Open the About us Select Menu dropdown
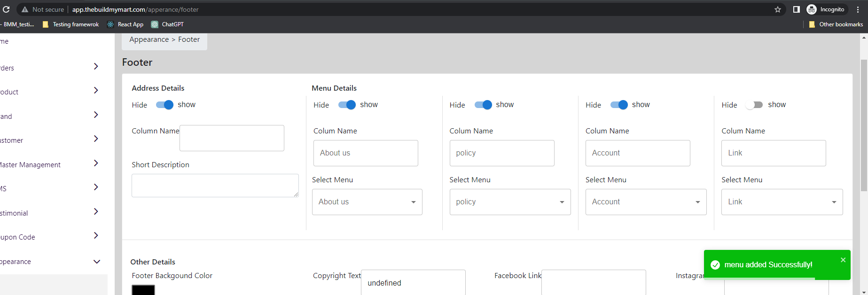This screenshot has width=868, height=295. point(367,202)
